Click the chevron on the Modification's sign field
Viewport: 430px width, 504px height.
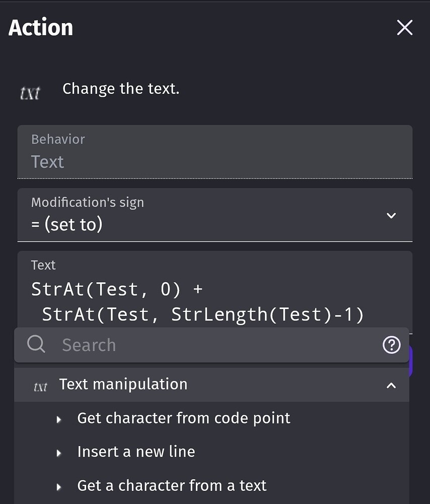point(391,215)
